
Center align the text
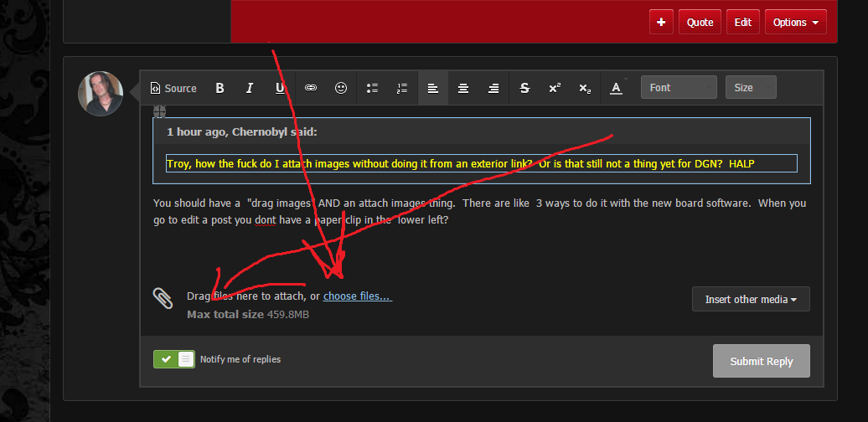pos(462,88)
